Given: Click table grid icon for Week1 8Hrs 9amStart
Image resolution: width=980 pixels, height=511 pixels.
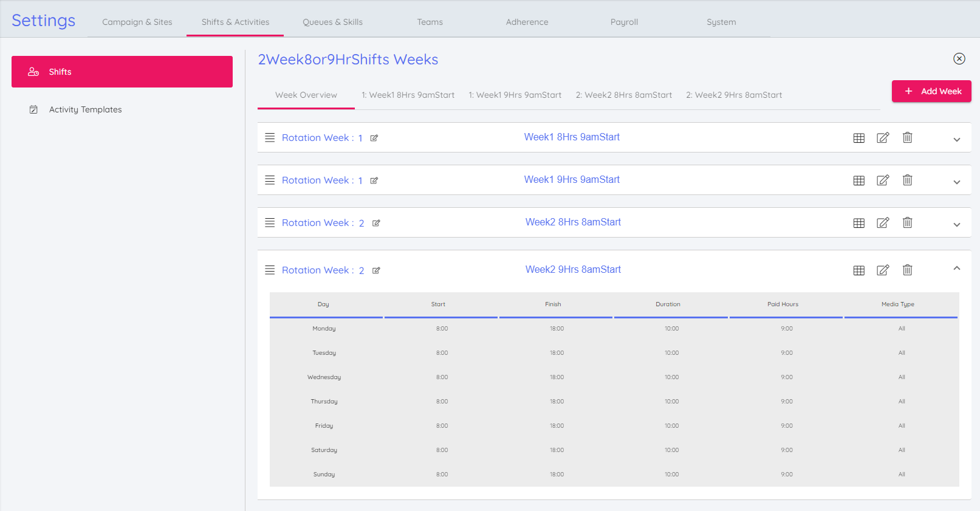Looking at the screenshot, I should click(858, 138).
